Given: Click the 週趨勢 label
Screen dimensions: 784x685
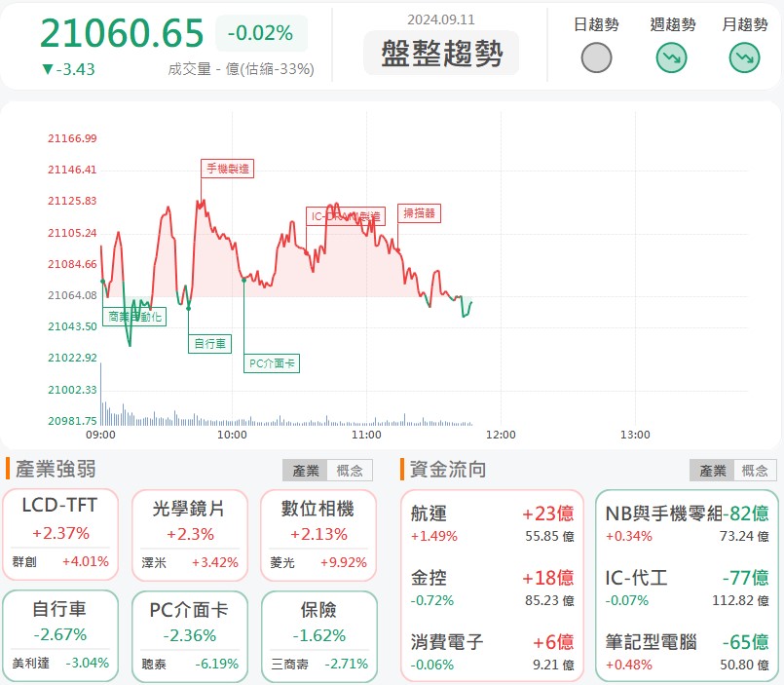Looking at the screenshot, I should tap(673, 24).
